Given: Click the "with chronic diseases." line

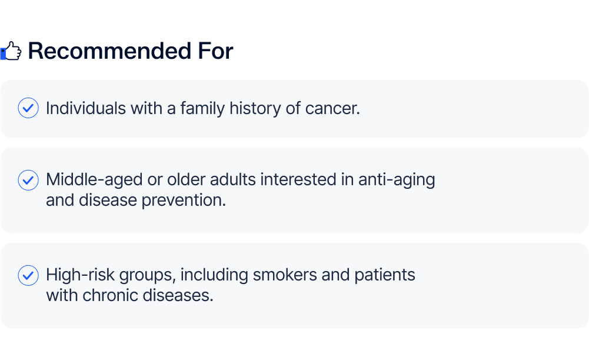Looking at the screenshot, I should click(129, 295).
